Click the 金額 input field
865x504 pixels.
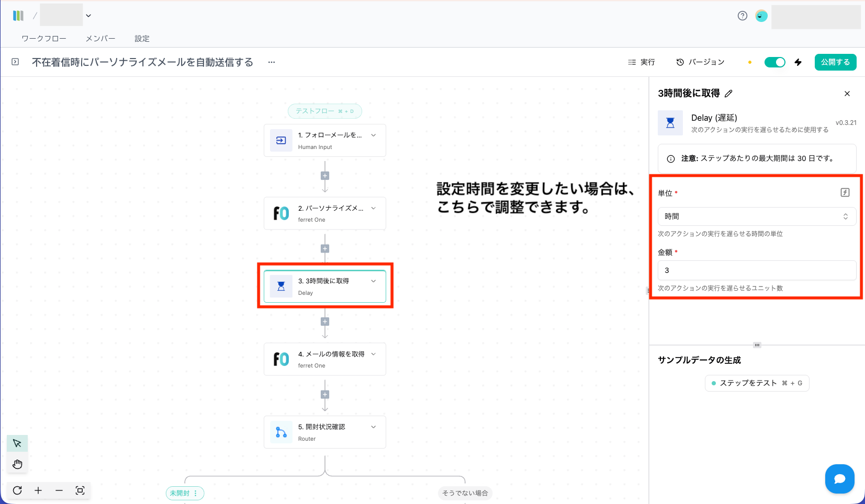pos(756,270)
